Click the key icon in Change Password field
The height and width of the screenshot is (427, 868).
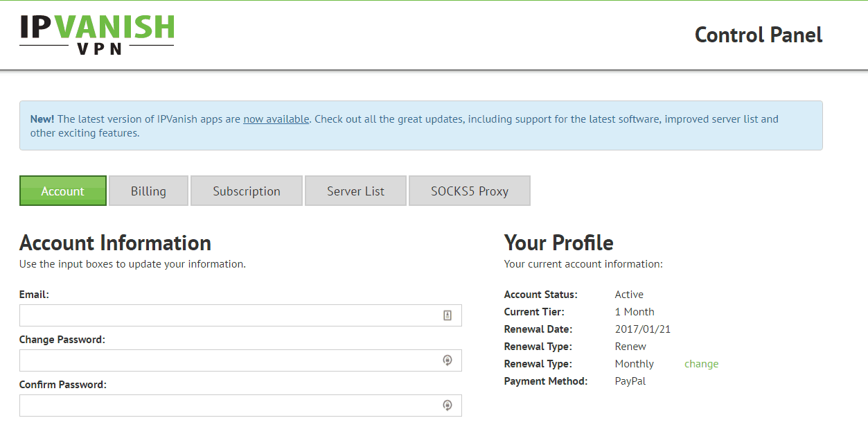448,360
